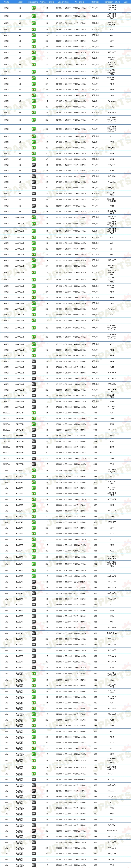Click 'BAU, BDH' engine code in VW Passat 3B3 row
The image size is (131, 868).
tap(112, 662)
